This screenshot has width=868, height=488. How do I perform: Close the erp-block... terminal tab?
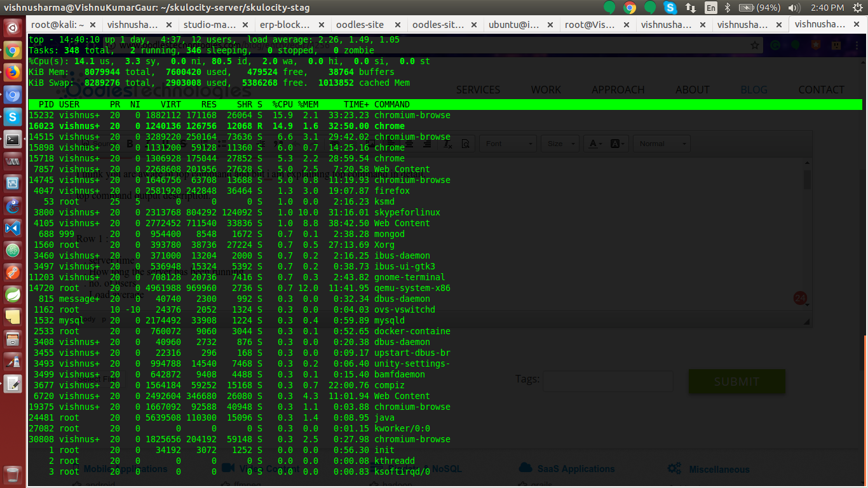point(322,25)
